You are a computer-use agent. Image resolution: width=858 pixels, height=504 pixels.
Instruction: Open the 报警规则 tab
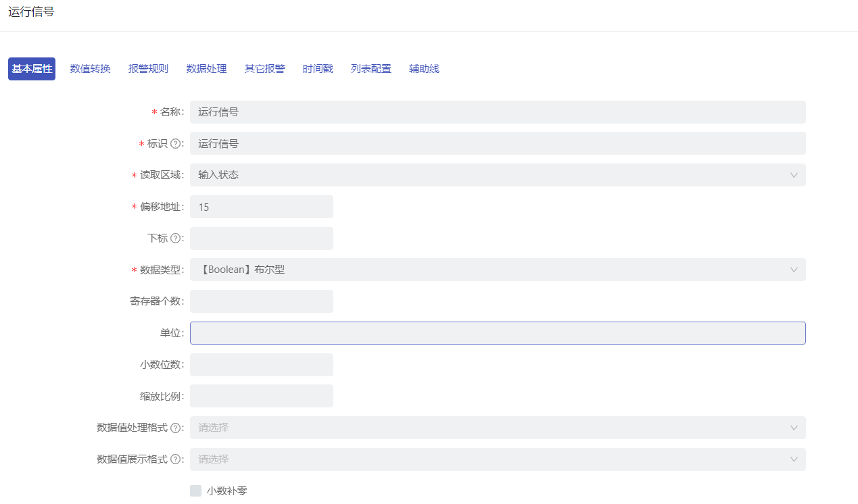[x=149, y=69]
